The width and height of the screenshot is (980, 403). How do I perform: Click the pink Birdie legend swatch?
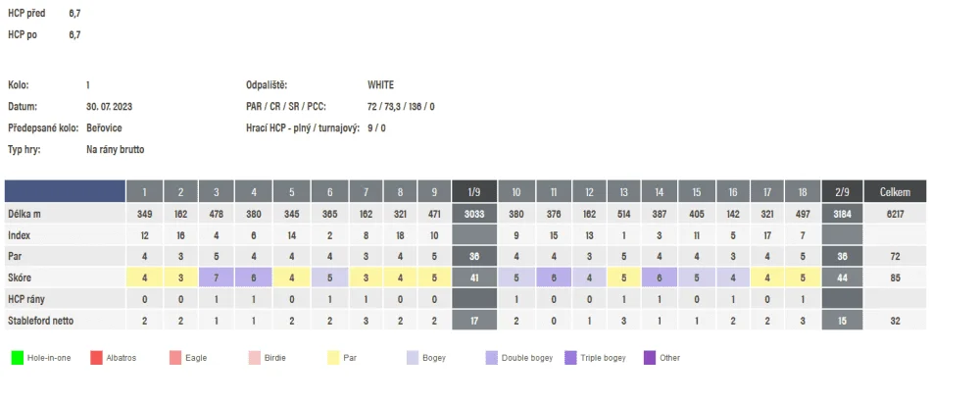[x=255, y=358]
